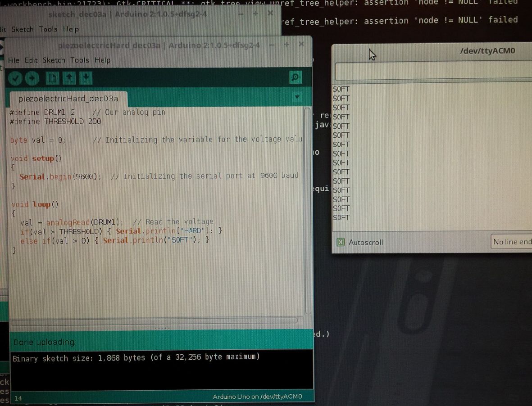Viewport: 532px width, 406px height.
Task: Open the Tools menu
Action: (80, 60)
